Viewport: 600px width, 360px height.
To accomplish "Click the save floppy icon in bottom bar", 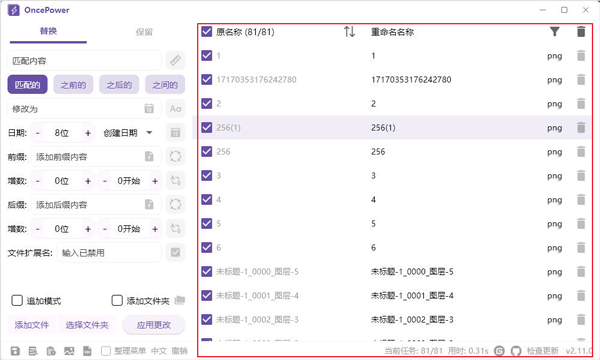I will 15,351.
